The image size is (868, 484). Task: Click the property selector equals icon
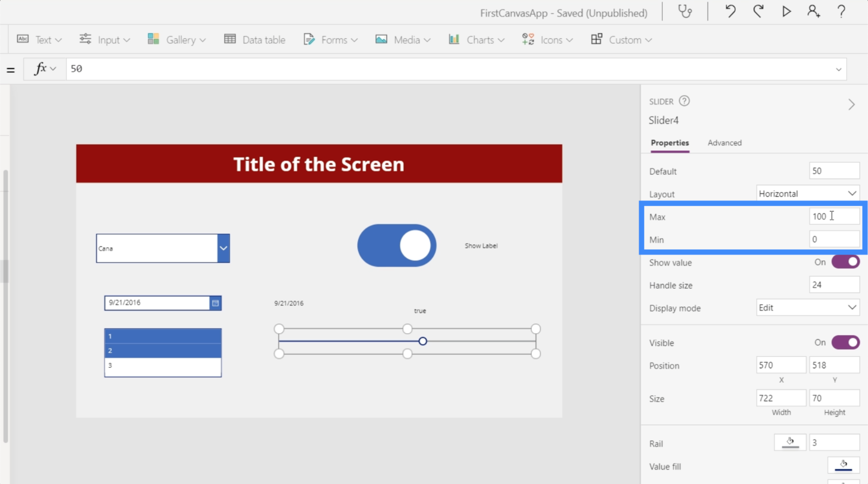(10, 70)
